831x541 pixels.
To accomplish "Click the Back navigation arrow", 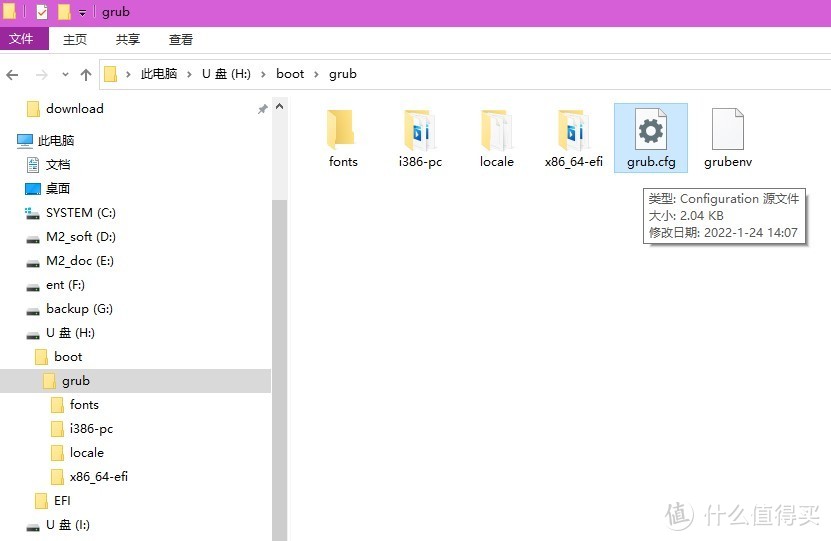I will point(12,75).
